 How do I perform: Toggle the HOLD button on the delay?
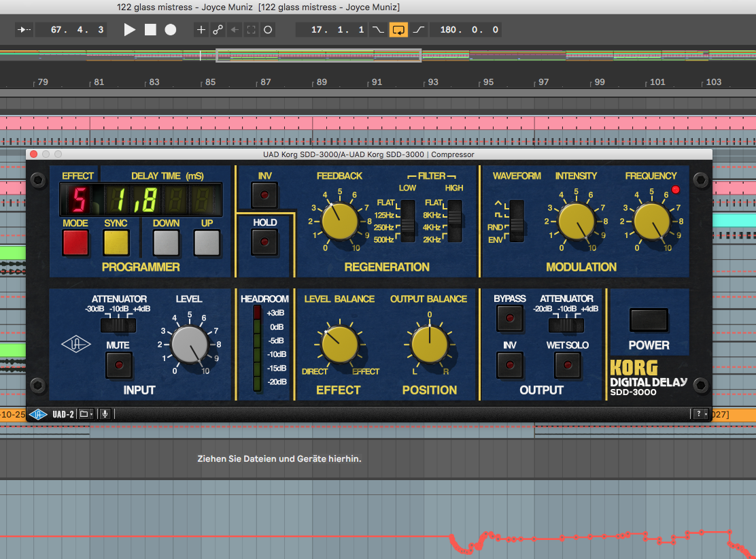pos(264,241)
